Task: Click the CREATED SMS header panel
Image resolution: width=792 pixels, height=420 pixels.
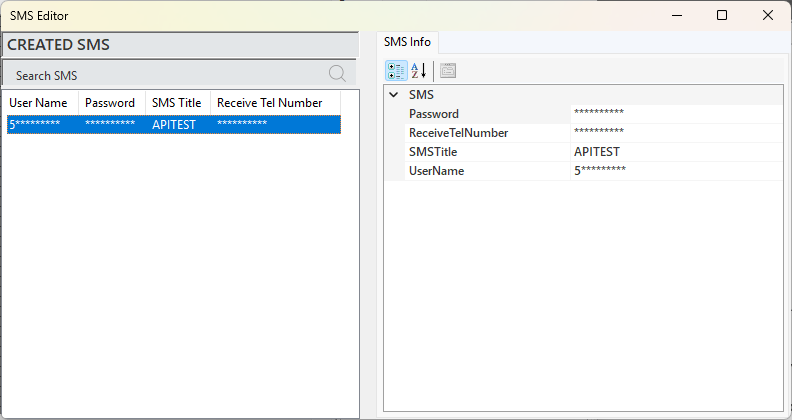Action: [x=180, y=44]
